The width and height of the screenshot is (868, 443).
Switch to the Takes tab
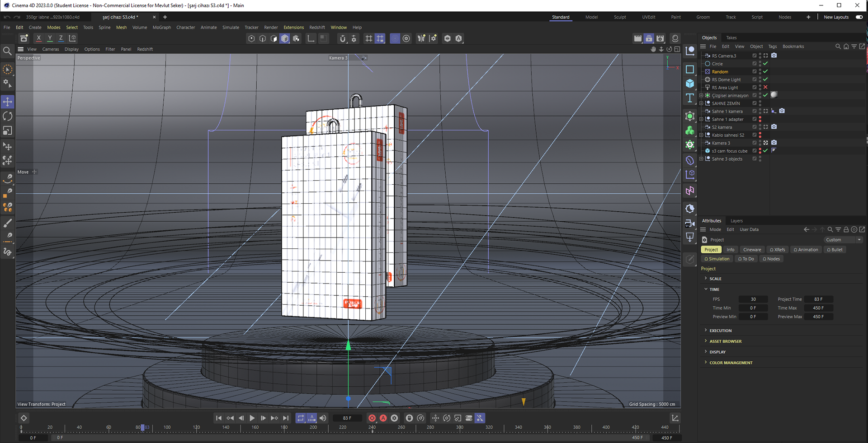[731, 37]
